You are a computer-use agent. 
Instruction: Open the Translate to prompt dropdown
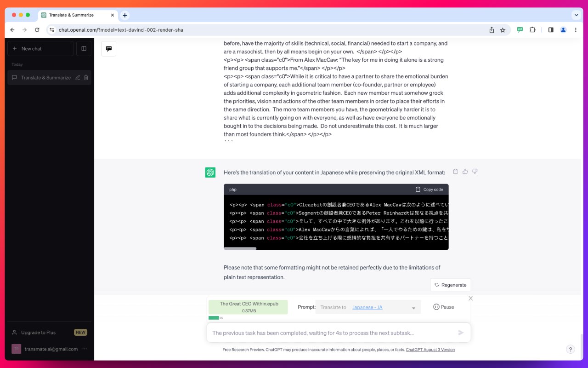pyautogui.click(x=368, y=307)
